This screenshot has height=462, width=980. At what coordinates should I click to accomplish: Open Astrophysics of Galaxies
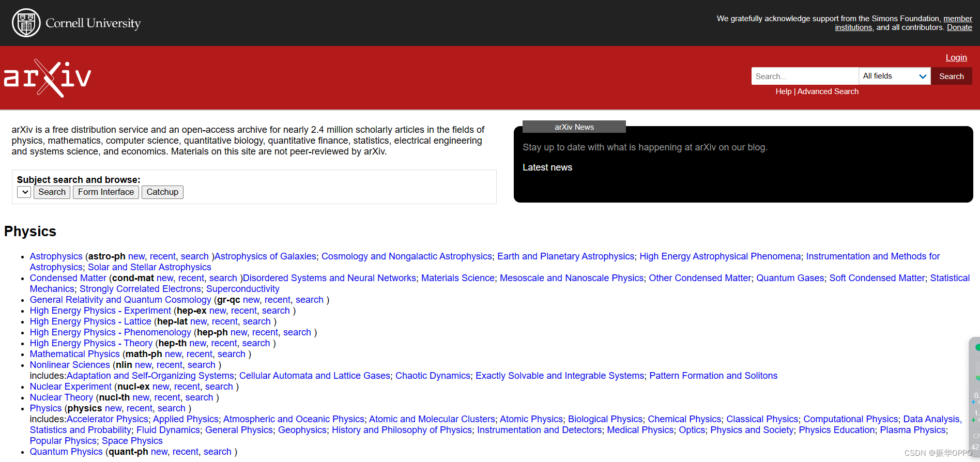(x=265, y=256)
